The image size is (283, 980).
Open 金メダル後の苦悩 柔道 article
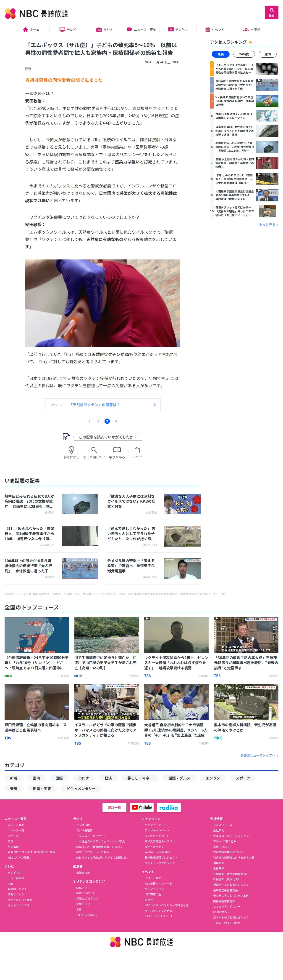pyautogui.click(x=154, y=569)
